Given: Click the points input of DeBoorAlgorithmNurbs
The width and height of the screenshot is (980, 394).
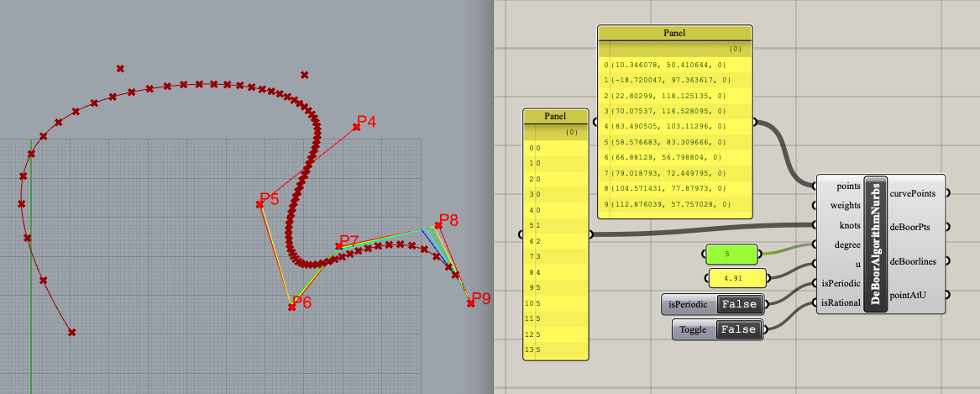Looking at the screenshot, I should pos(847,186).
